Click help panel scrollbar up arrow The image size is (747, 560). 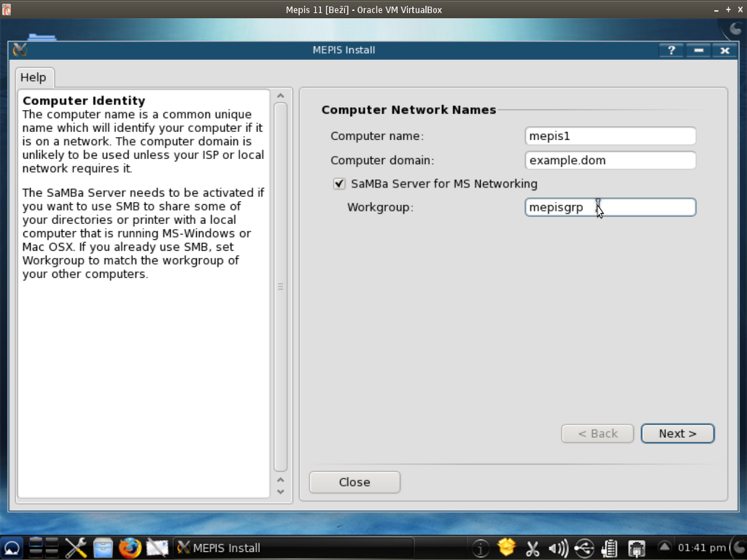pyautogui.click(x=281, y=96)
